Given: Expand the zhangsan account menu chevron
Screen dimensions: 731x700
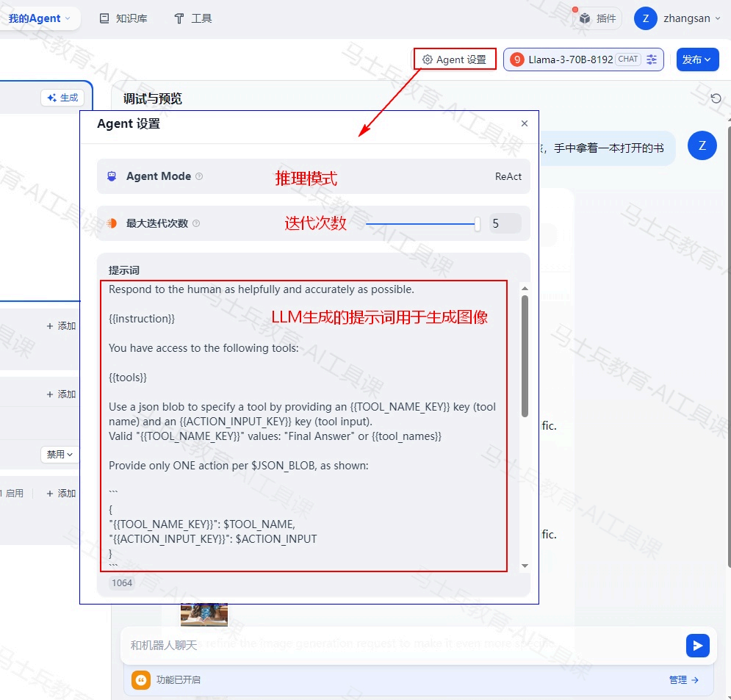Looking at the screenshot, I should (718, 18).
